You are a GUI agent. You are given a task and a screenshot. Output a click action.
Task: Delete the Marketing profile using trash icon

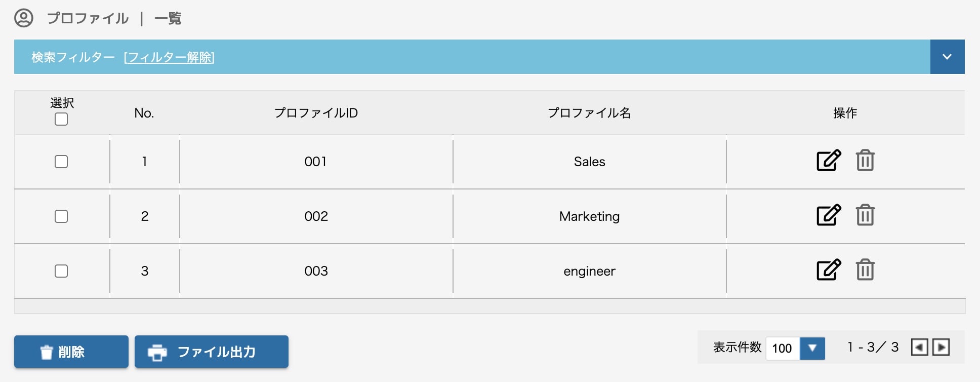pyautogui.click(x=865, y=215)
